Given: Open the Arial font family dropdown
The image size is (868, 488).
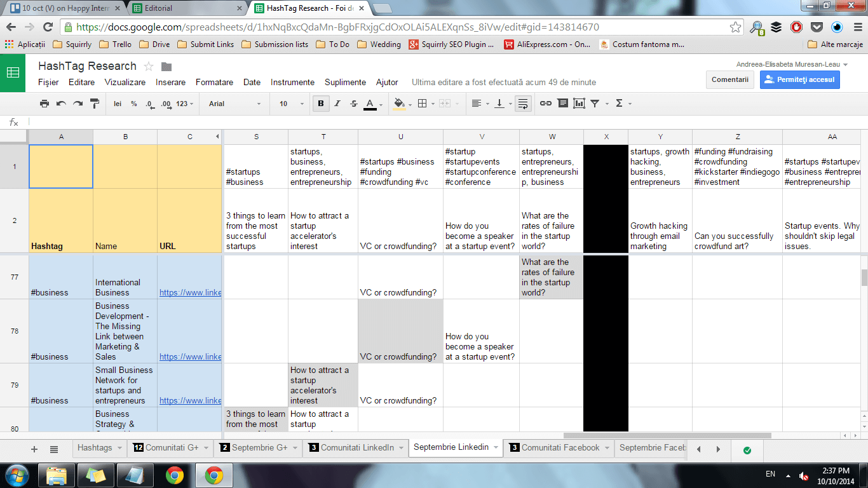Looking at the screenshot, I should [x=234, y=104].
